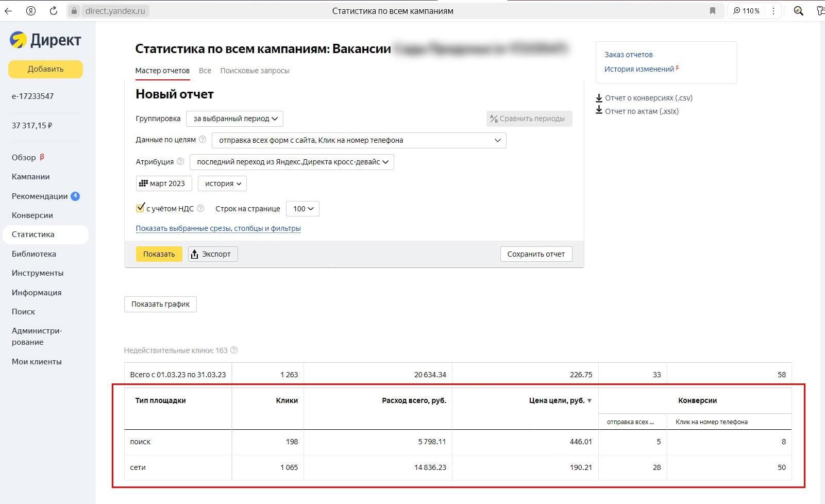Open the Заказ отчетов link
The width and height of the screenshot is (825, 504).
coord(628,55)
